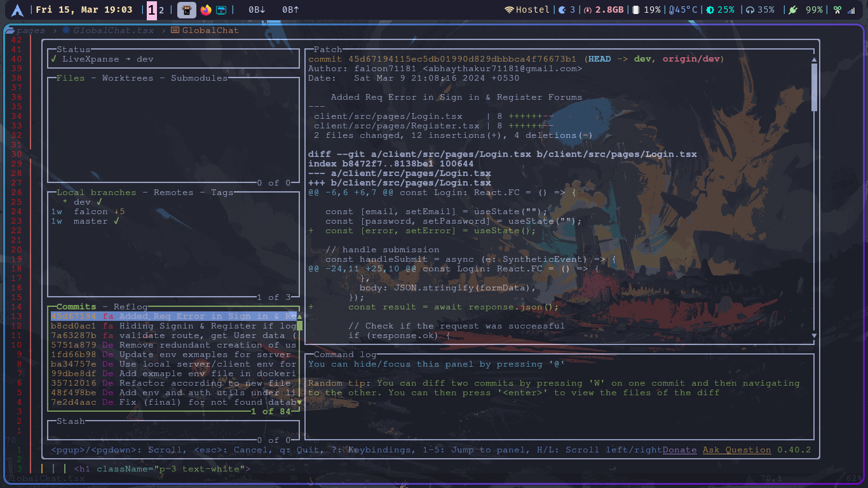The height and width of the screenshot is (488, 868).
Task: Select the falcon branch
Action: pyautogui.click(x=172, y=212)
